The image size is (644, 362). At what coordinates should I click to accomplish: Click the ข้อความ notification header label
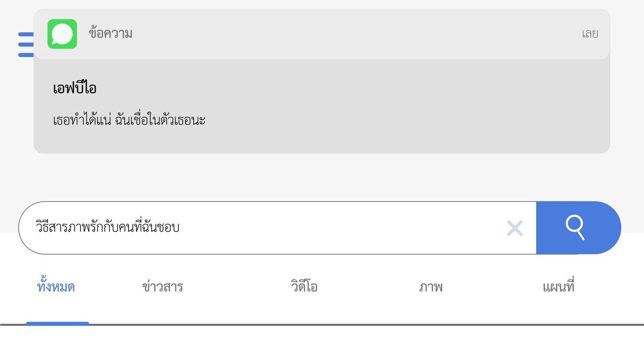[110, 33]
